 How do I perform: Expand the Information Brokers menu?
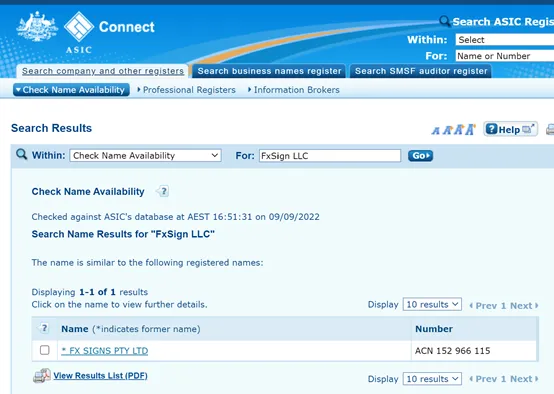(x=294, y=90)
